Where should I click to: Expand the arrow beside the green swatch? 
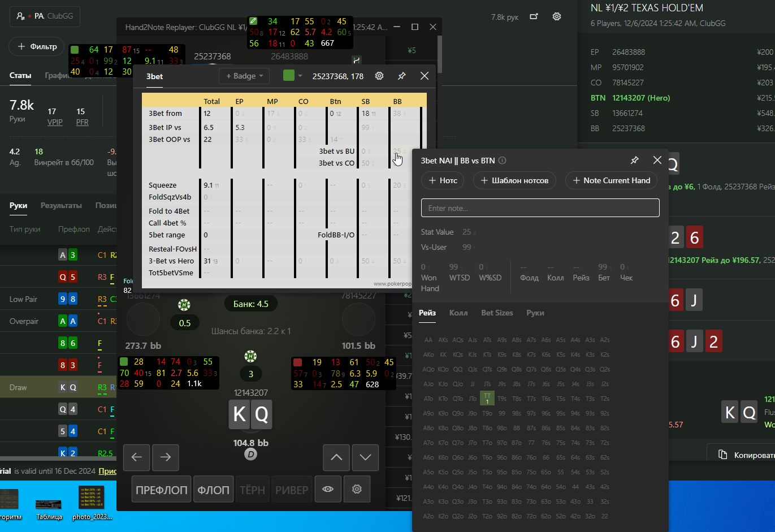(300, 76)
